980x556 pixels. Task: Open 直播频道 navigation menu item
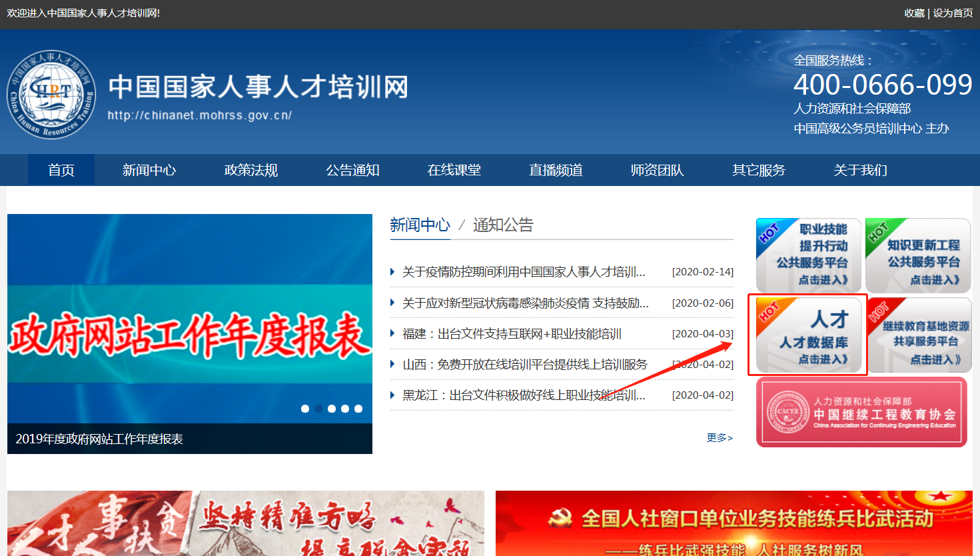pos(556,170)
